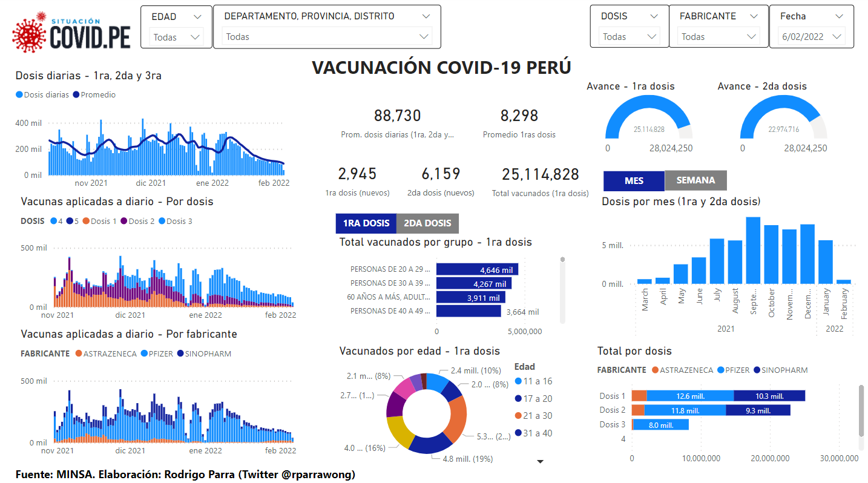This screenshot has width=868, height=483.
Task: Click Dosis 1 Sinopharm segment 10.3 mill.
Action: (x=769, y=396)
